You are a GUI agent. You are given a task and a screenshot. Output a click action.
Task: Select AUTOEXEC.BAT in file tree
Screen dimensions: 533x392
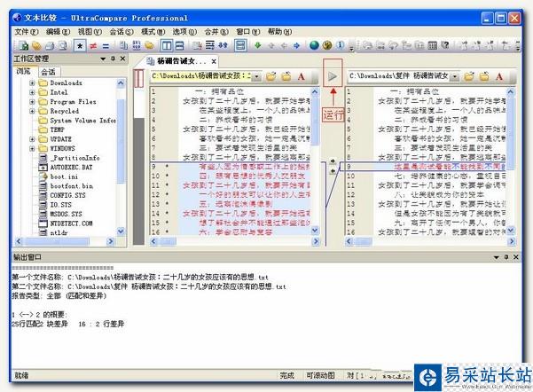71,168
